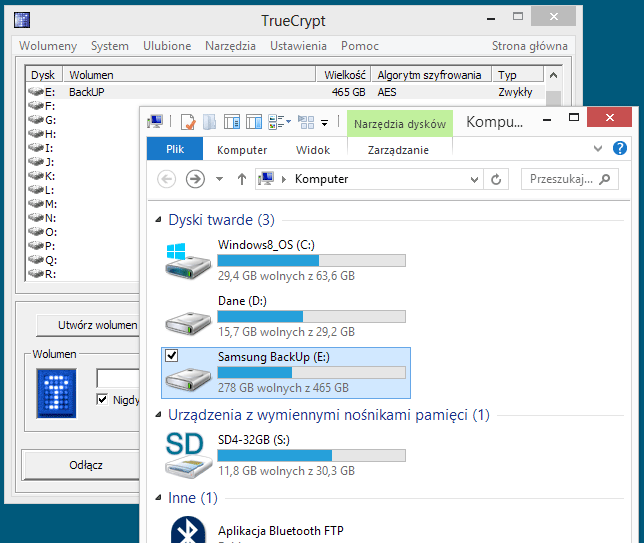Open the Ustawienia menu in TrueCrypt

click(x=298, y=46)
